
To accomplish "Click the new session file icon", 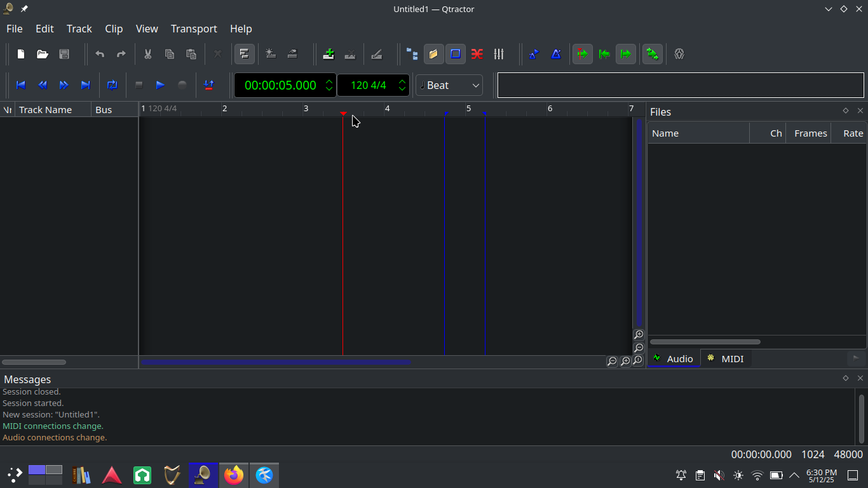I will click(x=21, y=54).
